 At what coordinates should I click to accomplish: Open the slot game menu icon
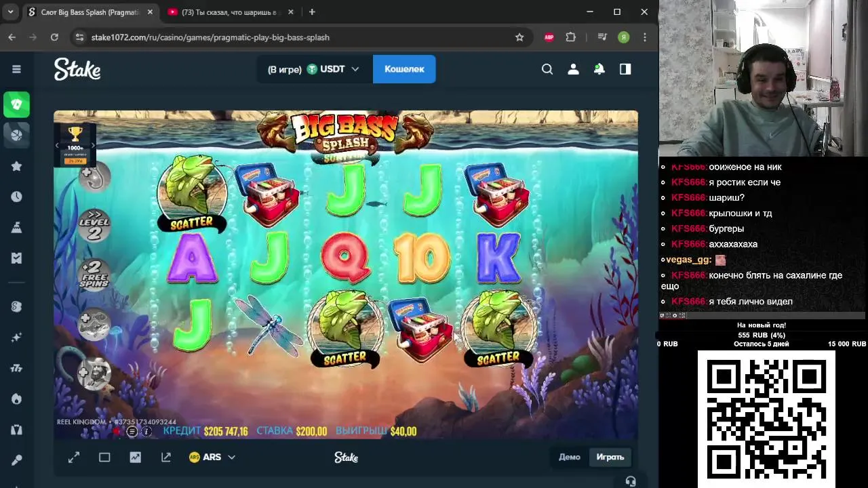(x=132, y=431)
